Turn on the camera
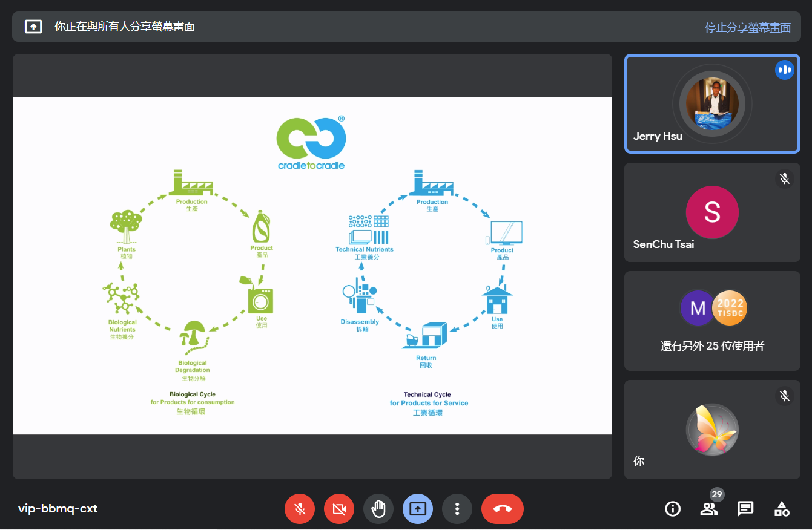Image resolution: width=812 pixels, height=530 pixels. pos(339,509)
